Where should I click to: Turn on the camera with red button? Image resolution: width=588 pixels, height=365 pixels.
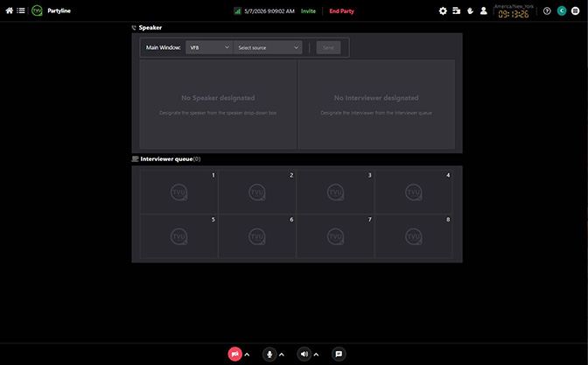[234, 354]
